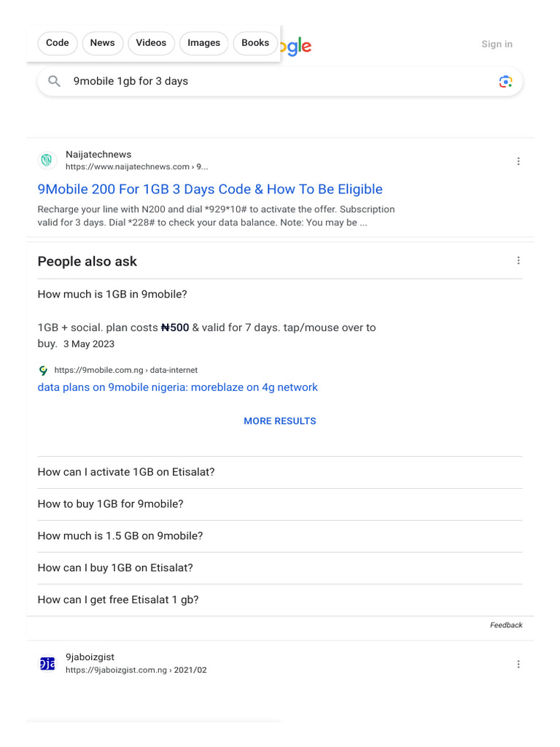560x747 pixels.
Task: Select the Videos filter tab
Action: [151, 43]
